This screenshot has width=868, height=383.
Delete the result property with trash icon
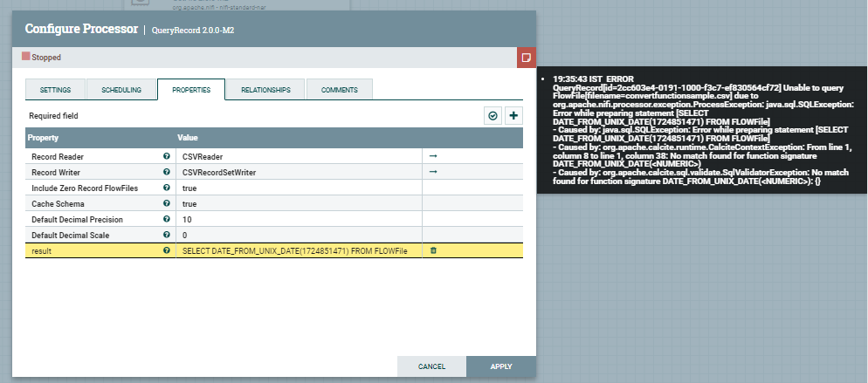433,250
